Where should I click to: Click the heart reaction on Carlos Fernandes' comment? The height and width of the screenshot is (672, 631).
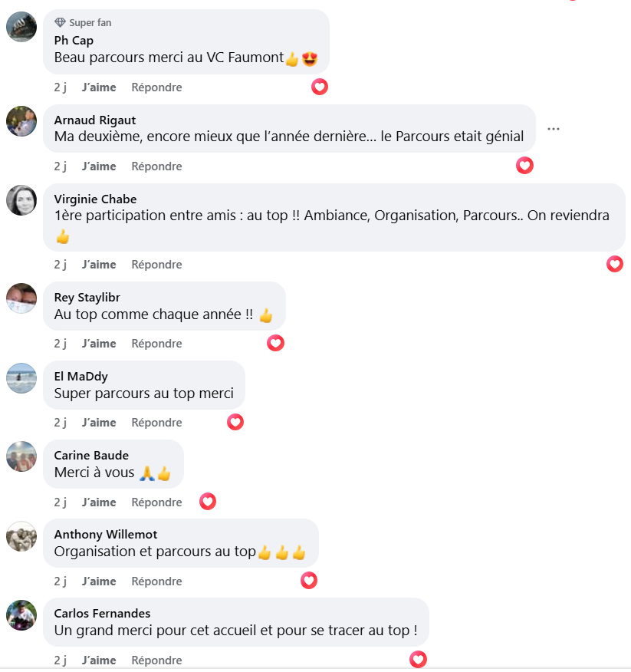[418, 659]
